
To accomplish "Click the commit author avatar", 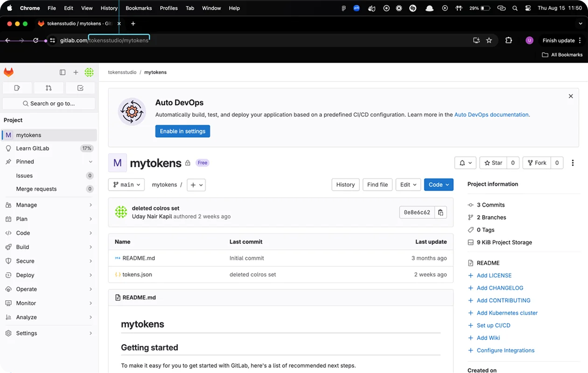I will [121, 212].
